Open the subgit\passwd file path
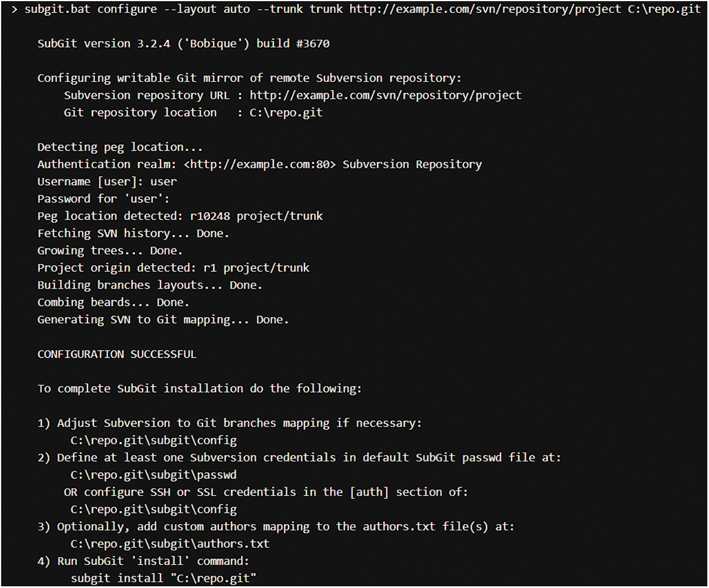Image resolution: width=709 pixels, height=588 pixels. 154,475
